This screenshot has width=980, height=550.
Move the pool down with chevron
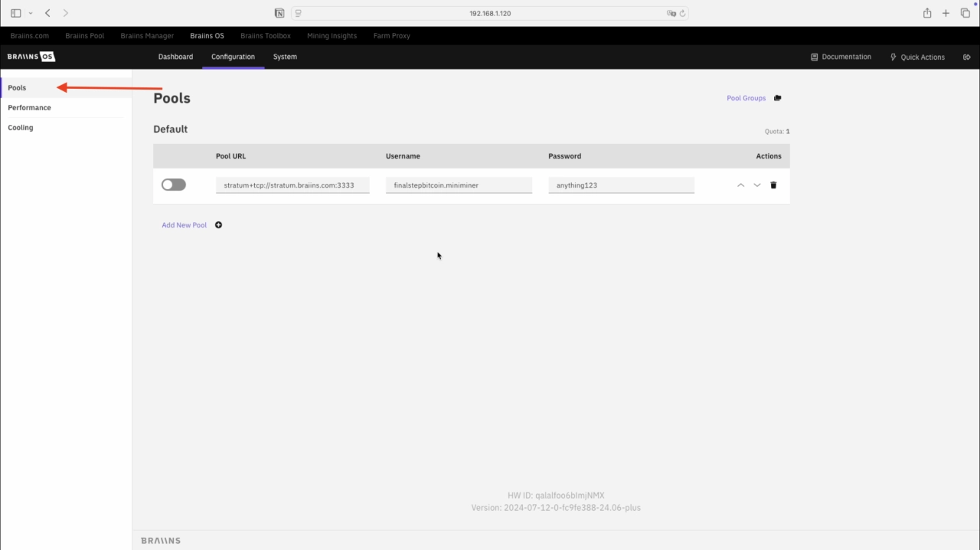(757, 185)
